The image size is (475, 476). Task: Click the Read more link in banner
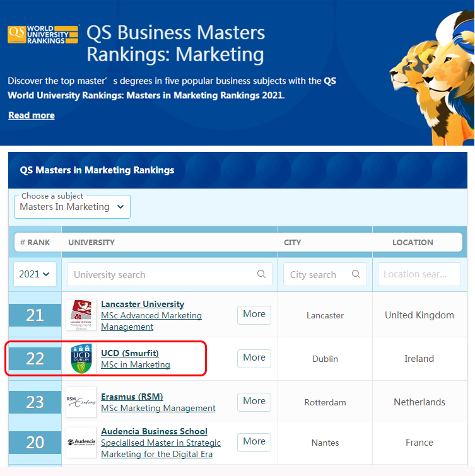[32, 115]
